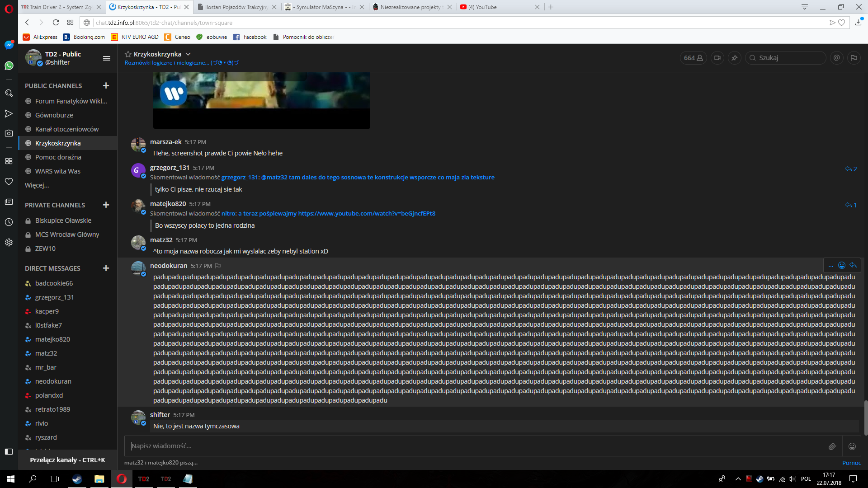Screen dimensions: 868x488
Task: Open emoji picker in message box
Action: [852, 446]
